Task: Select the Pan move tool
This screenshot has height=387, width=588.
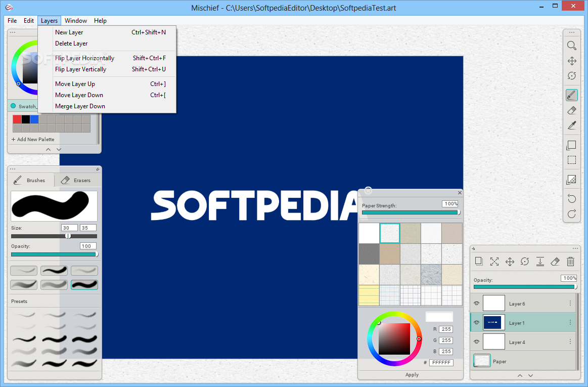Action: click(571, 61)
